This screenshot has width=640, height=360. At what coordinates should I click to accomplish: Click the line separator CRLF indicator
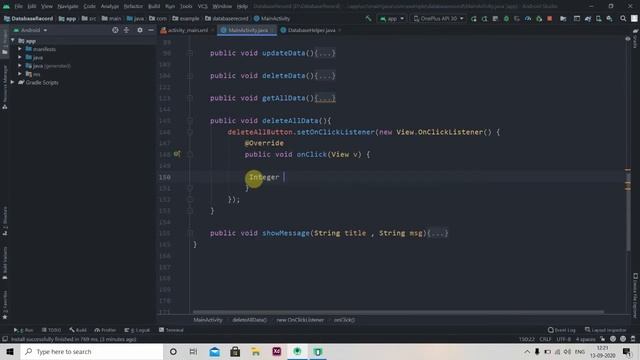(545, 339)
